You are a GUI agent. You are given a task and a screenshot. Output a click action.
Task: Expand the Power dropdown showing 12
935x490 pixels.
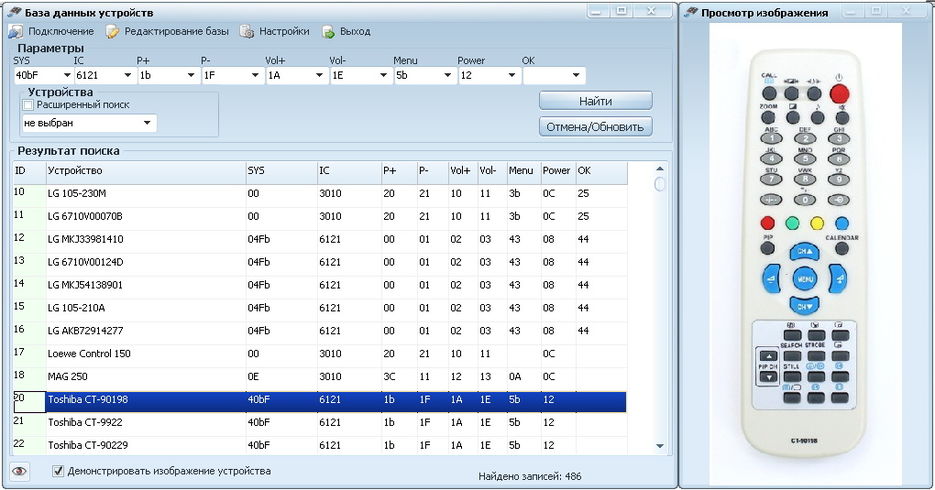[512, 76]
